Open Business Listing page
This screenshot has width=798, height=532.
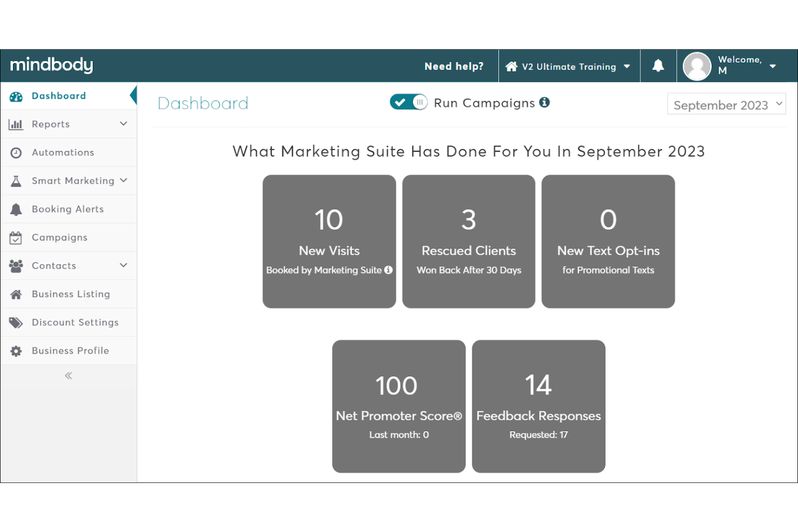[x=68, y=294]
